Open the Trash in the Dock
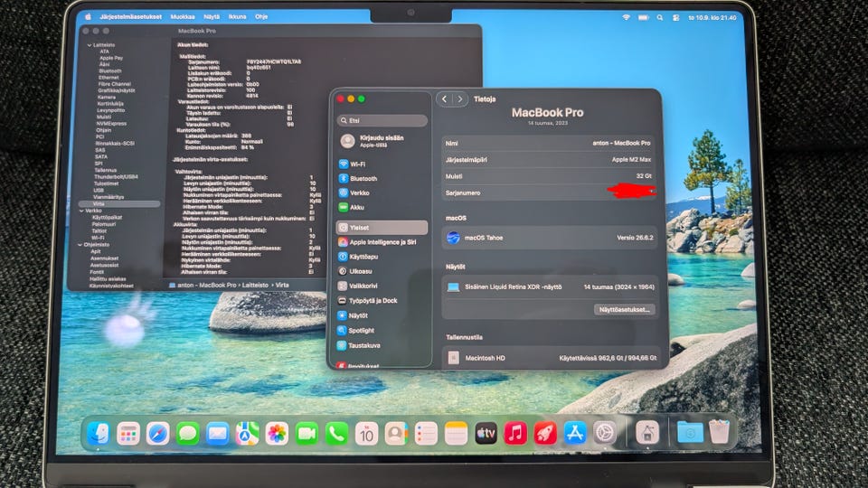The height and width of the screenshot is (488, 868). click(719, 432)
